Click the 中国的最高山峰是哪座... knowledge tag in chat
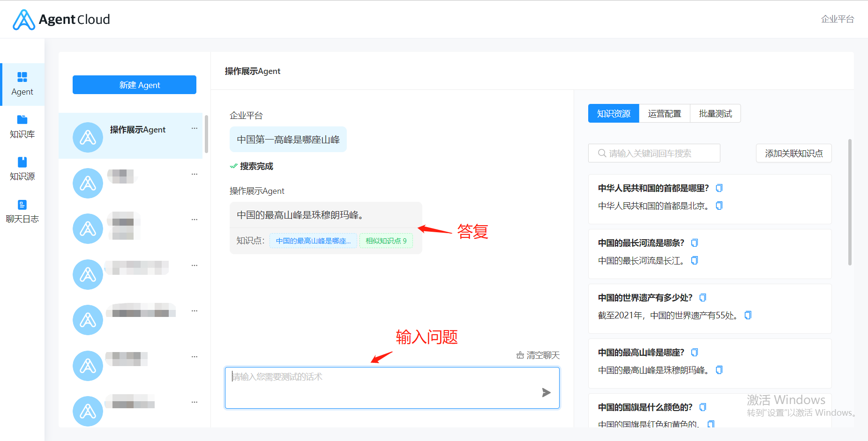868x441 pixels. tap(313, 241)
